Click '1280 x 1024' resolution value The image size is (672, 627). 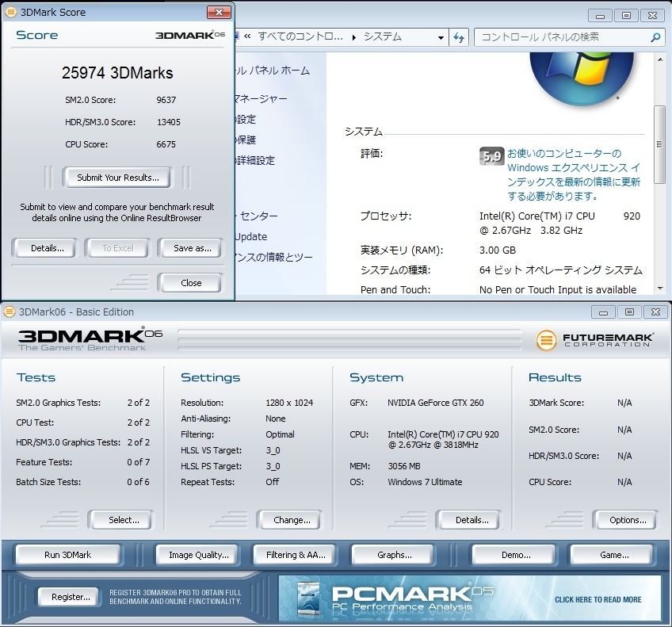click(289, 403)
